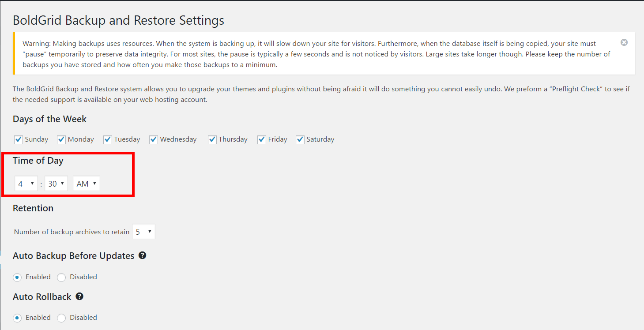Click the Number of backup archives to retain label
The width and height of the screenshot is (644, 330).
coord(72,232)
